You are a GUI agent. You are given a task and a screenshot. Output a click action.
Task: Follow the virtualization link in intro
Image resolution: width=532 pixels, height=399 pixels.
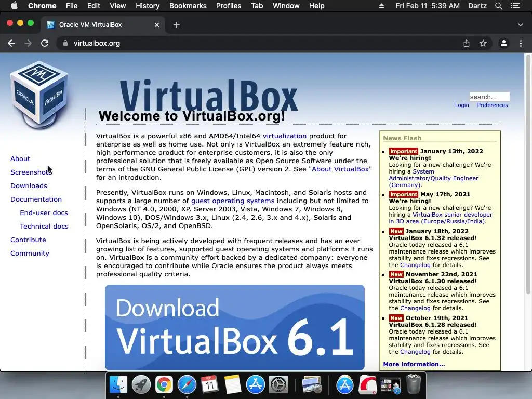[285, 136]
